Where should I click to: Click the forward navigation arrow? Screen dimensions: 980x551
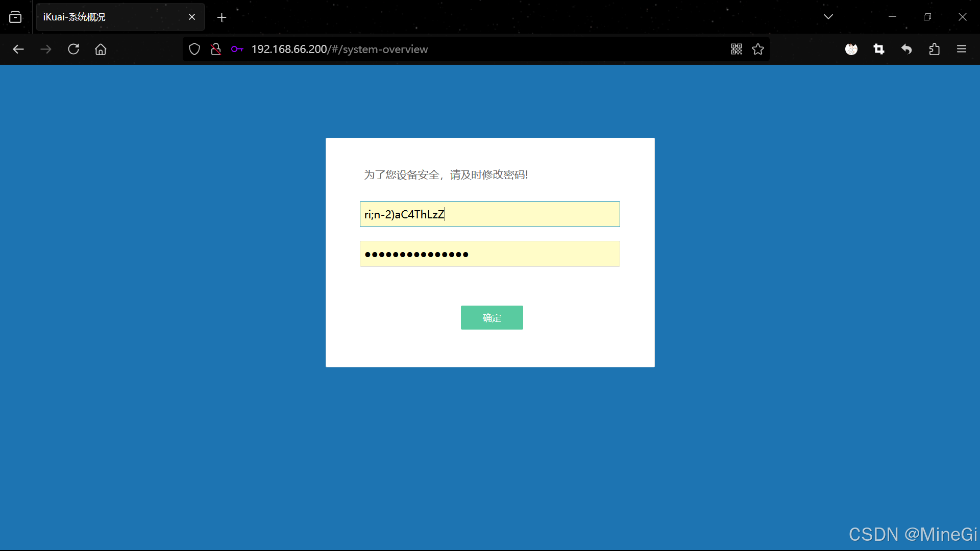(x=46, y=49)
